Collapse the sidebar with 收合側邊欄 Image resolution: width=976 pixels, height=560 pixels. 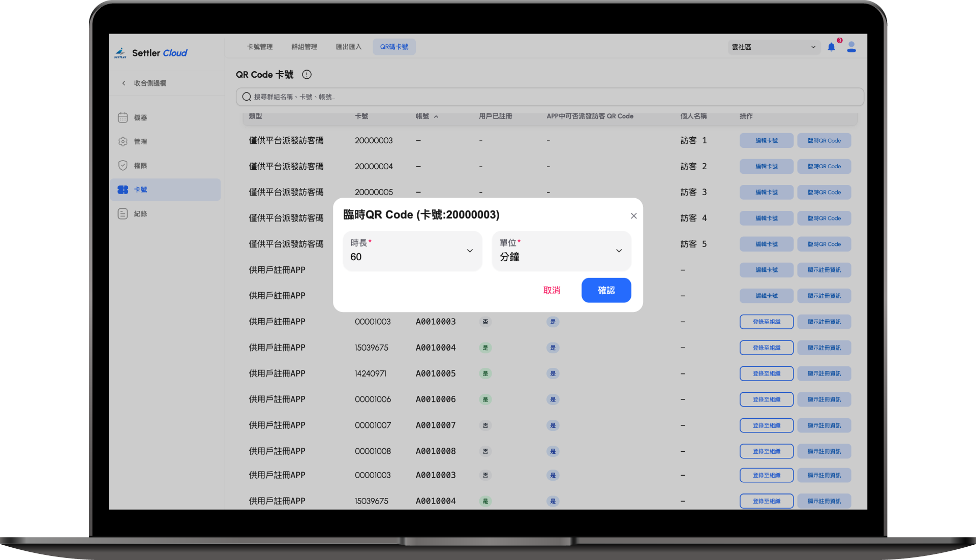[x=144, y=83]
